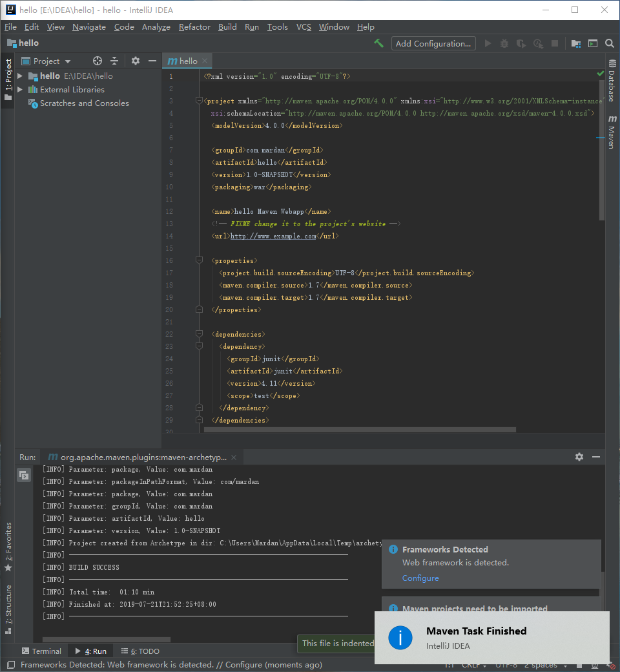The height and width of the screenshot is (672, 620).
Task: Open Search Everywhere magnifier icon
Action: [x=609, y=43]
